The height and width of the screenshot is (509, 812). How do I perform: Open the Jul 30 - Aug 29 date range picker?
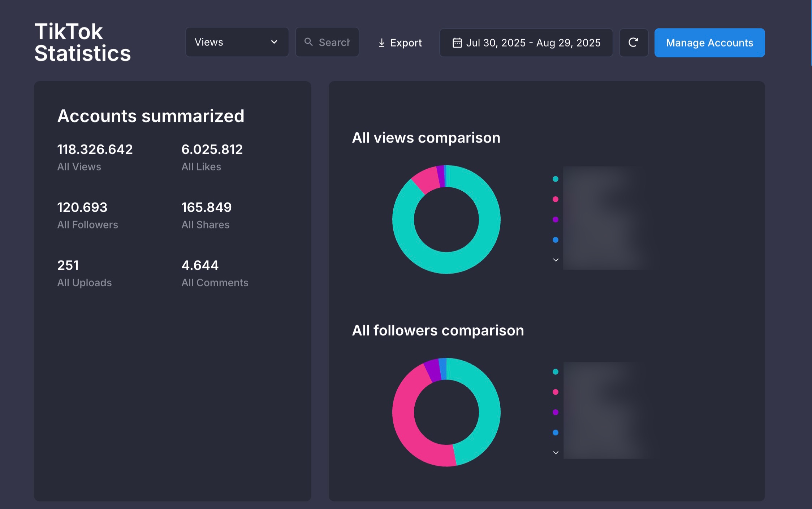click(526, 43)
